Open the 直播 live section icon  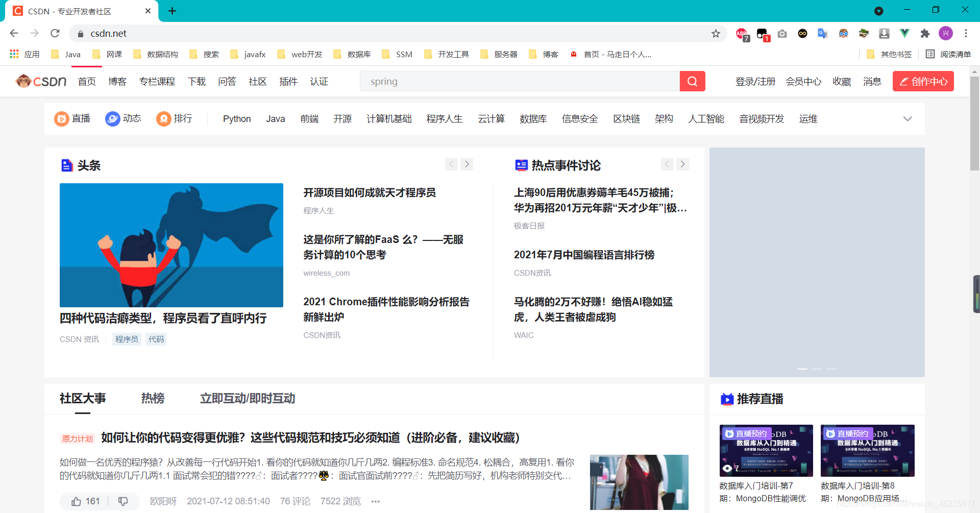[x=61, y=119]
